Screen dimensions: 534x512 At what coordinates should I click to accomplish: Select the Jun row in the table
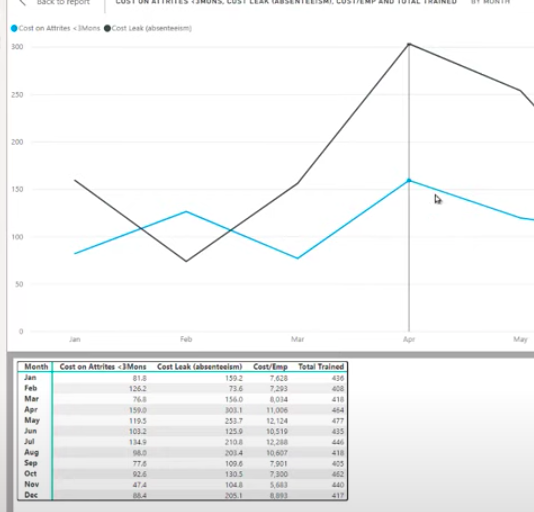(x=183, y=431)
